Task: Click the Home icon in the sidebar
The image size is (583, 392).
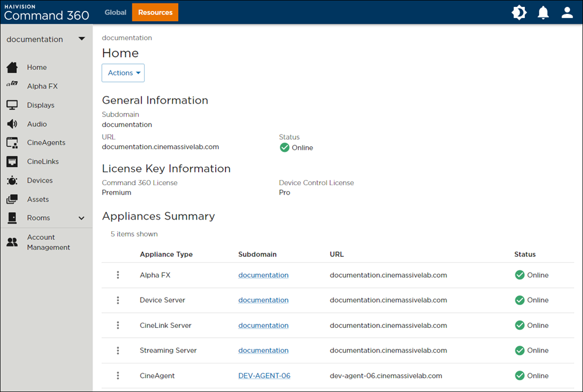Action: pyautogui.click(x=12, y=67)
